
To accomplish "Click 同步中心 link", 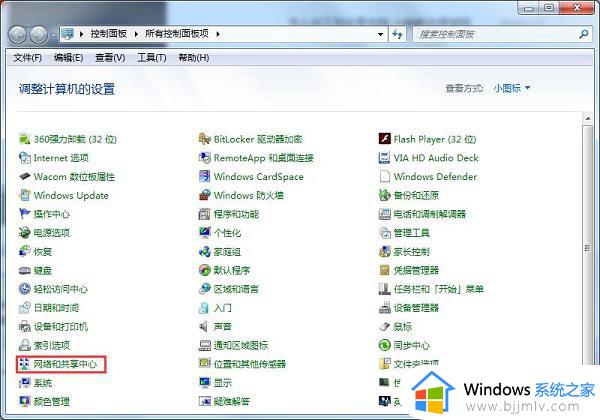I will (x=412, y=345).
